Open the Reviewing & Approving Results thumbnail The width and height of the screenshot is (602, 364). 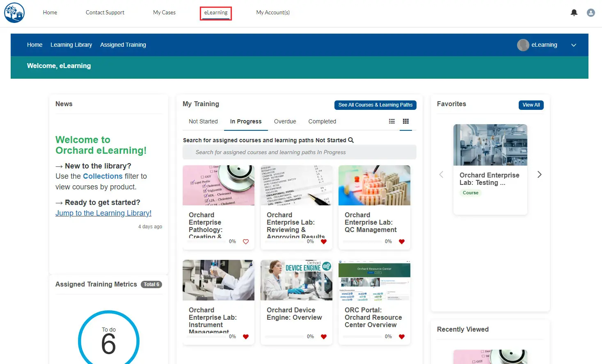pos(296,185)
